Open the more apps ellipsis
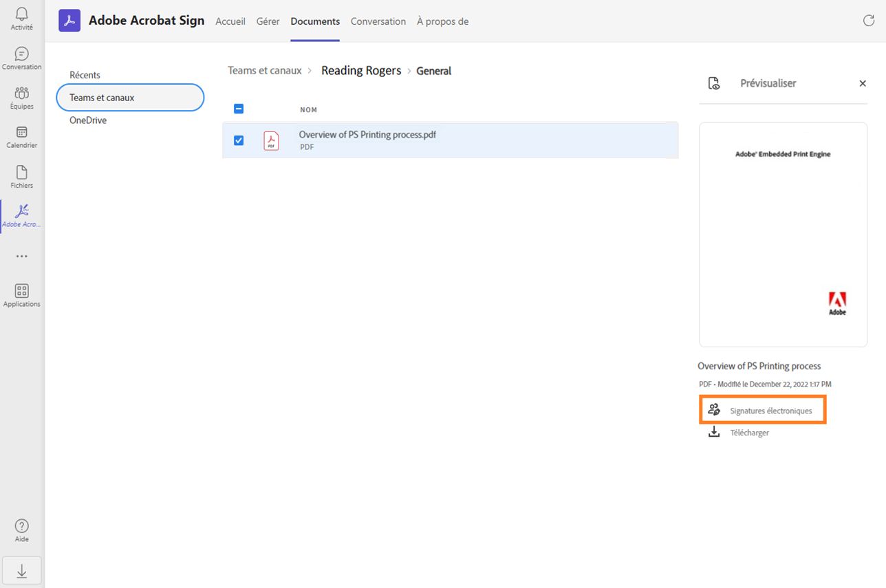The width and height of the screenshot is (886, 588). point(22,256)
